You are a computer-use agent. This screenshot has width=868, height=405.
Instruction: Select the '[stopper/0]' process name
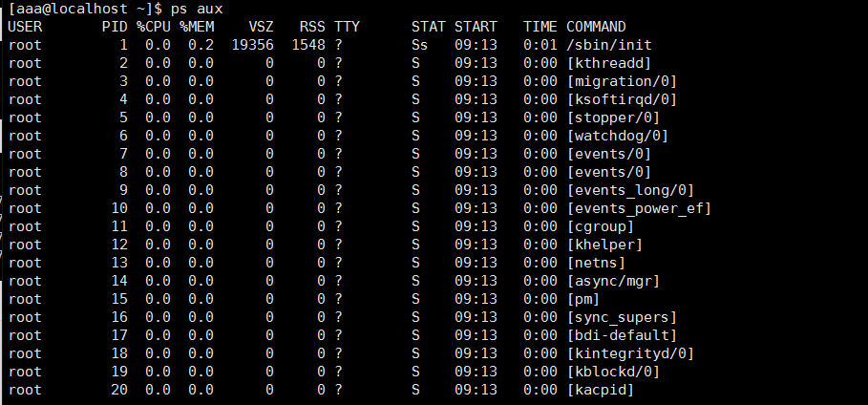tap(613, 118)
